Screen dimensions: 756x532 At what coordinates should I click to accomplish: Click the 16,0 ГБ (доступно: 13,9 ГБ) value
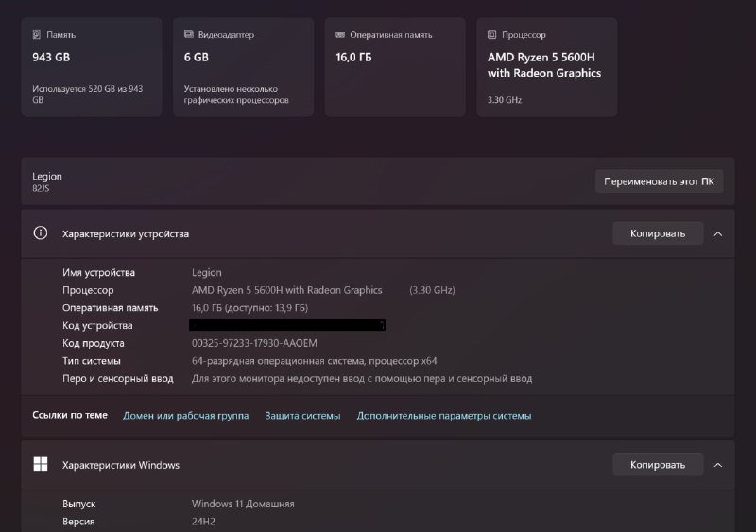click(x=249, y=308)
